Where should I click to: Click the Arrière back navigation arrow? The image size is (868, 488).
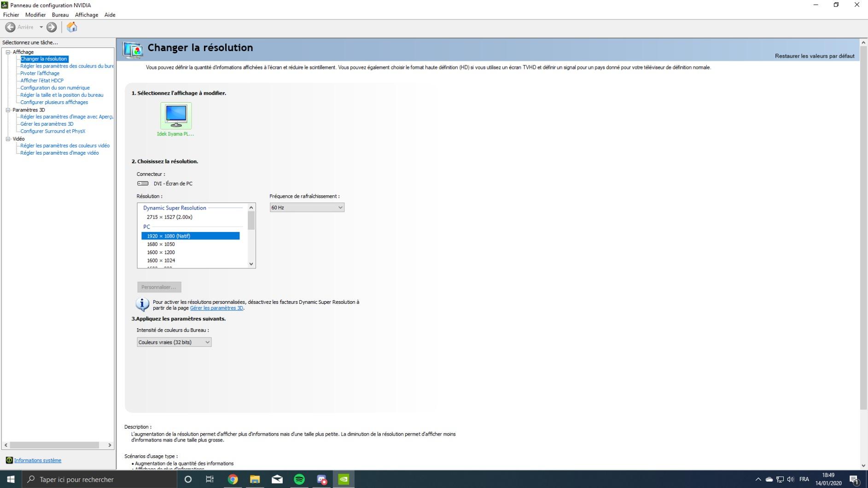click(10, 27)
